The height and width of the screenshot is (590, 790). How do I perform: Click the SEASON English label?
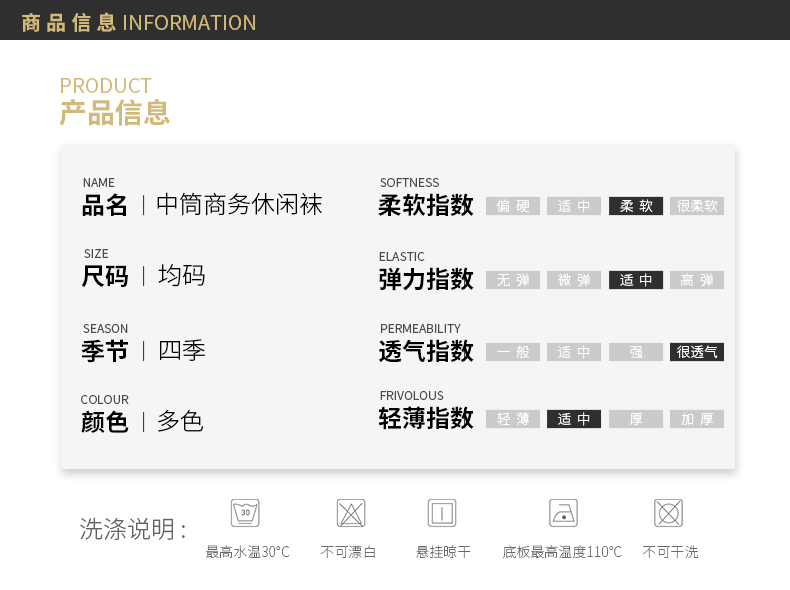point(105,329)
